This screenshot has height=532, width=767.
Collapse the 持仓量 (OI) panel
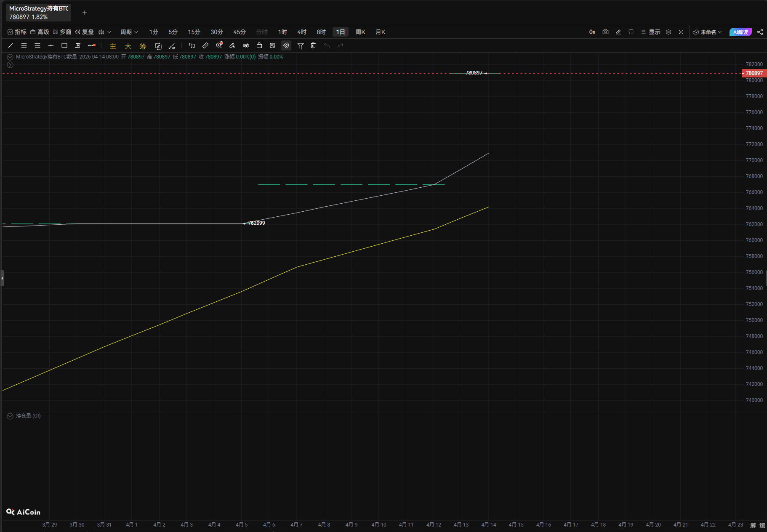coord(10,416)
